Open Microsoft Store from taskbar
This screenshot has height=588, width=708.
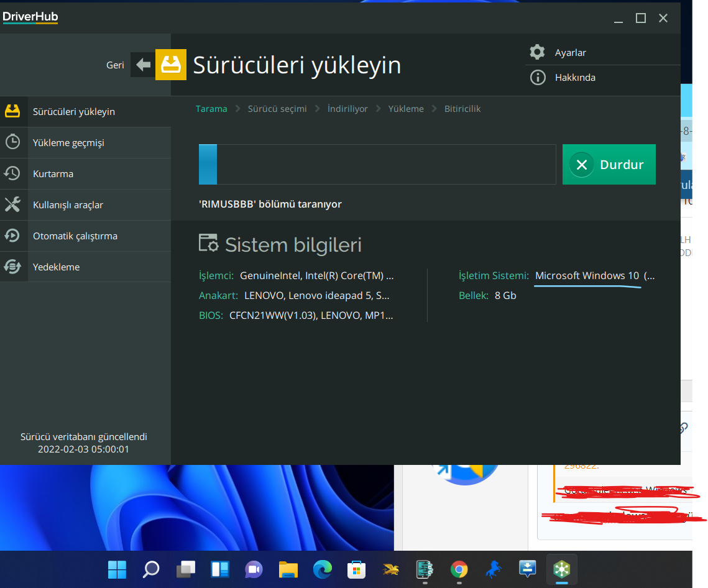tap(356, 569)
